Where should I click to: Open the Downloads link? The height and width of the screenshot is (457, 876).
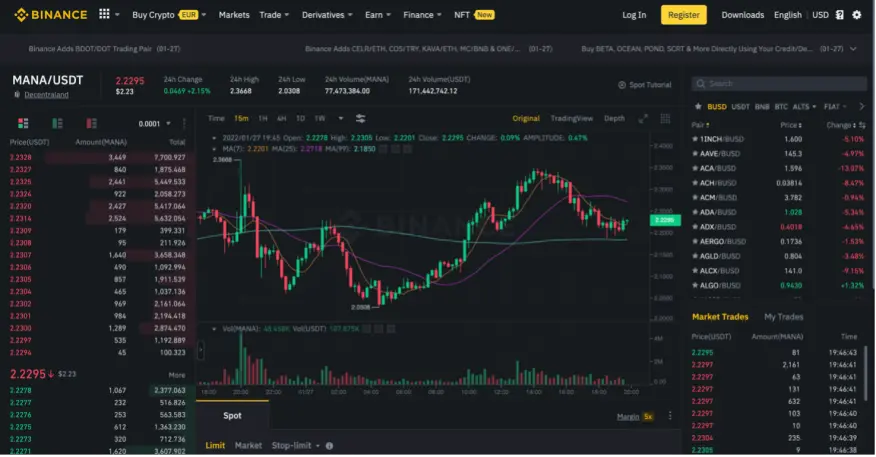[742, 15]
